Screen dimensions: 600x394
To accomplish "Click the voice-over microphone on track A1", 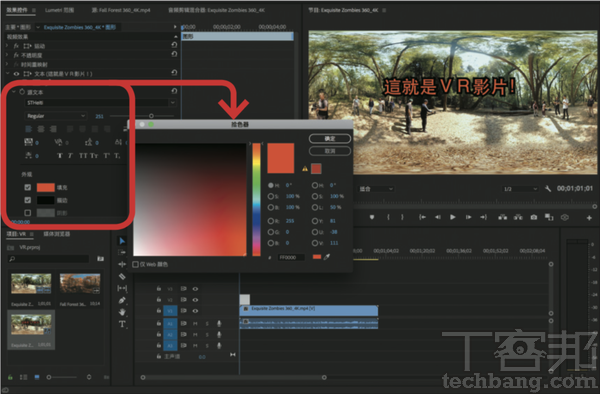I will pyautogui.click(x=219, y=324).
